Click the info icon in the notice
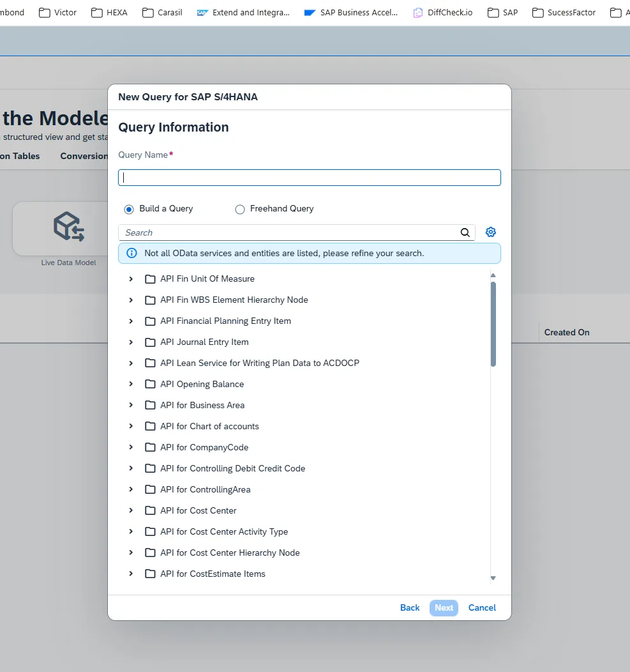 132,254
